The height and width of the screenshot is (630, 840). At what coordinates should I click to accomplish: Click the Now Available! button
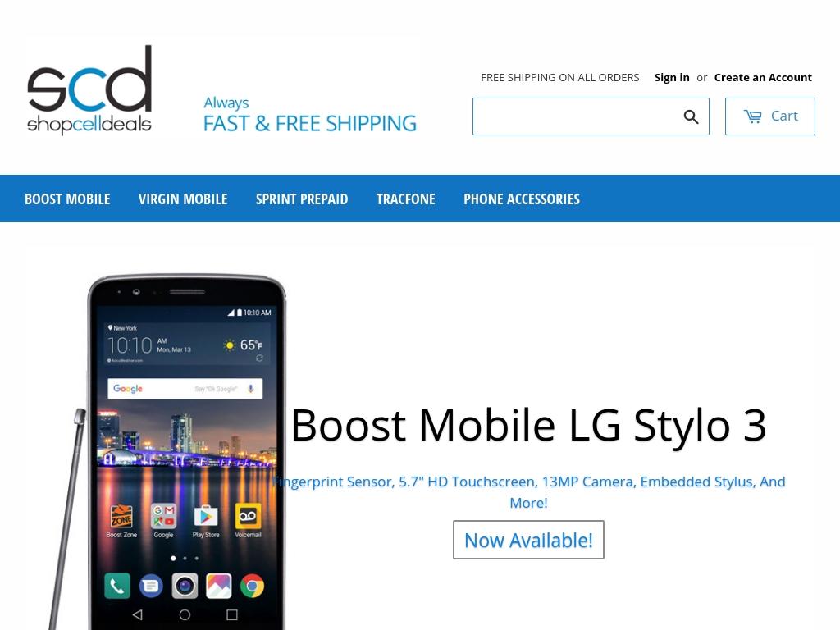pos(528,540)
